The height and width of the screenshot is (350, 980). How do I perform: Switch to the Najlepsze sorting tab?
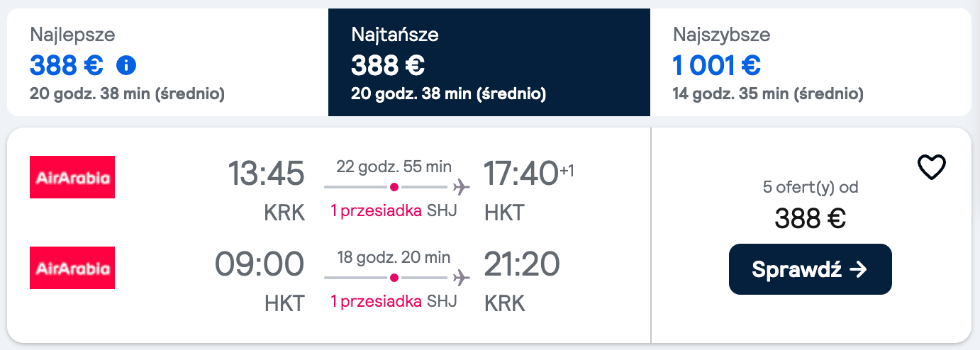point(167,62)
